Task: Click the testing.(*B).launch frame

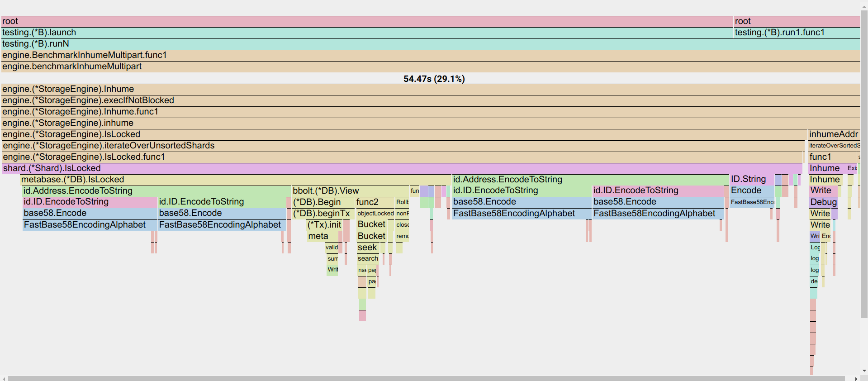Action: [367, 33]
